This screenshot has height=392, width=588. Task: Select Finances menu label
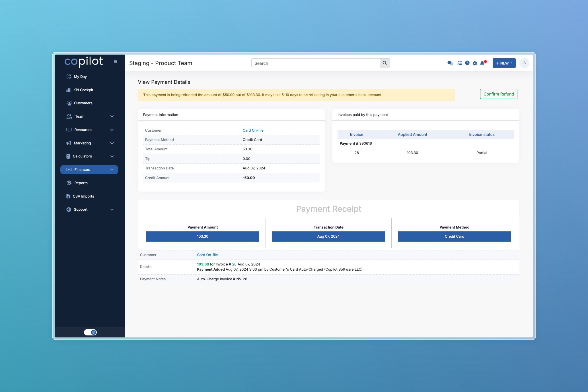click(x=82, y=169)
